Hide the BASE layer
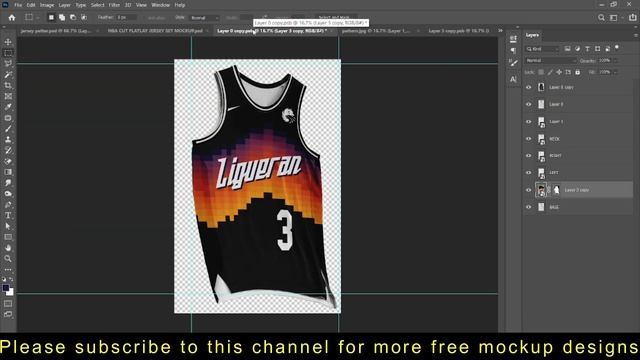This screenshot has width=640, height=360. tap(529, 207)
